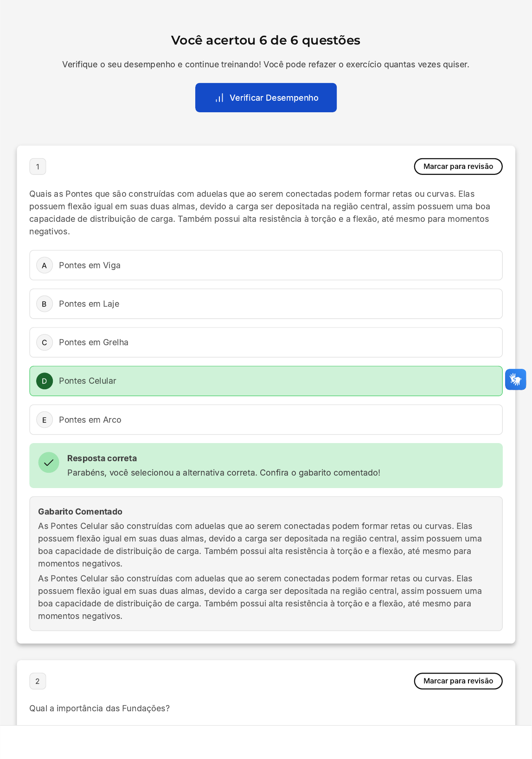Choose the Pontes em Laje answer text

tap(89, 304)
